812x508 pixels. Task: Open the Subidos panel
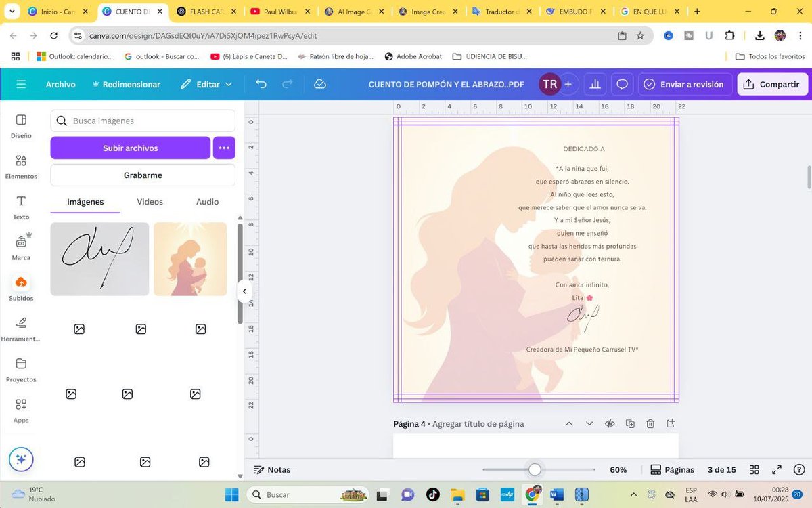coord(21,286)
